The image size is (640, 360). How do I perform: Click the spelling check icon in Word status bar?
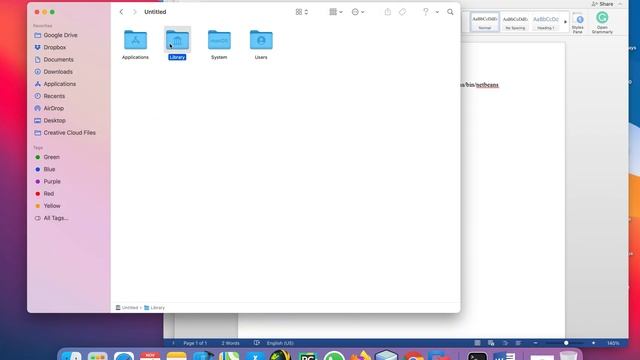(256, 343)
